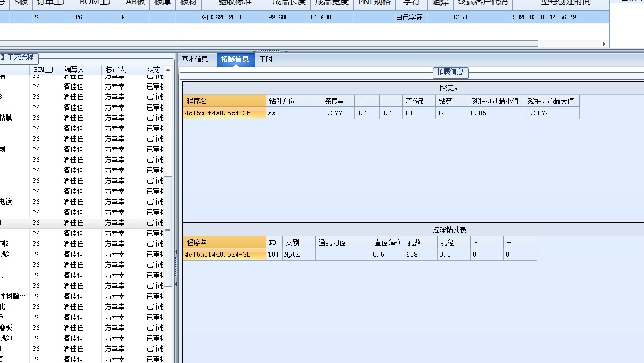This screenshot has height=363, width=644.
Task: Click the 不伤到 value 13
Action: (x=419, y=113)
